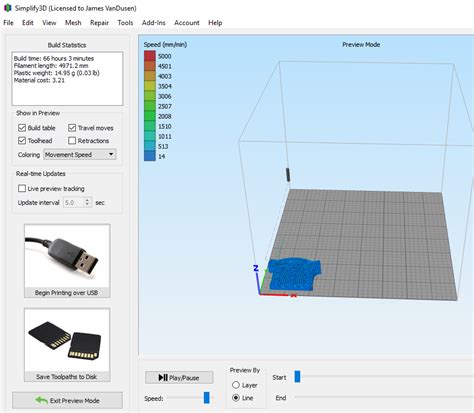
Task: Open the View menu
Action: (49, 23)
